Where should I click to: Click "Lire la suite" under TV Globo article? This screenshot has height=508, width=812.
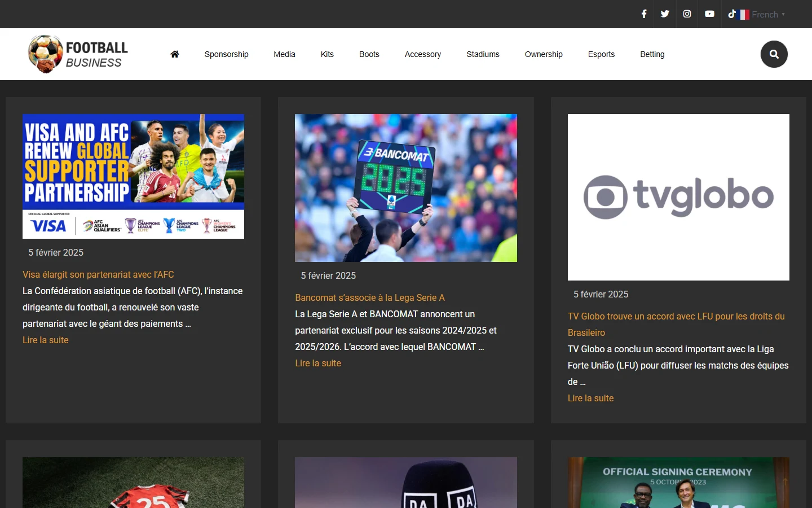click(x=590, y=398)
